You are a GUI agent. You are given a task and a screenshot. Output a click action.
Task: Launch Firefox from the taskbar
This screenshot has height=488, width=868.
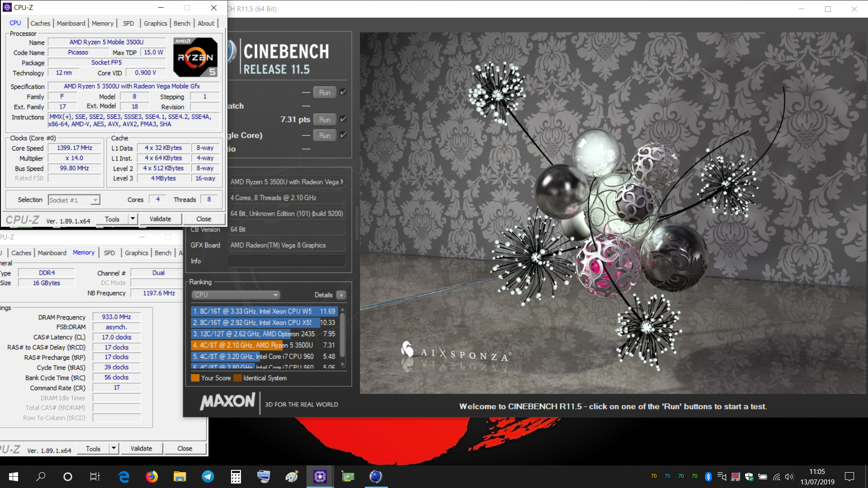[x=152, y=477]
